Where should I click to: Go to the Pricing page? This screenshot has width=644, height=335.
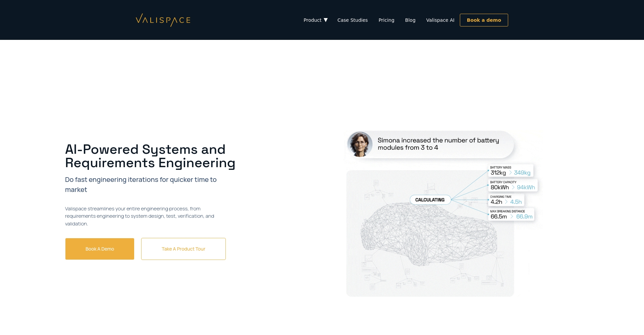pyautogui.click(x=386, y=20)
